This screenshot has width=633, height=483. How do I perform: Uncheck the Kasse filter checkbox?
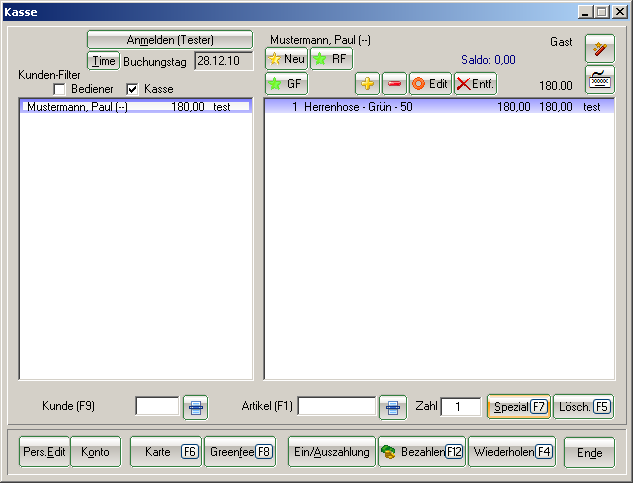(x=132, y=89)
